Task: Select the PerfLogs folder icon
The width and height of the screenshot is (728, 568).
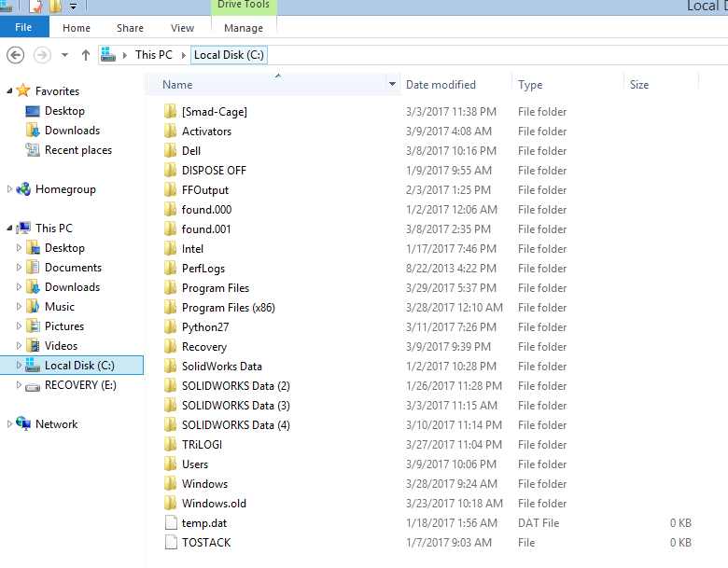Action: click(x=171, y=268)
